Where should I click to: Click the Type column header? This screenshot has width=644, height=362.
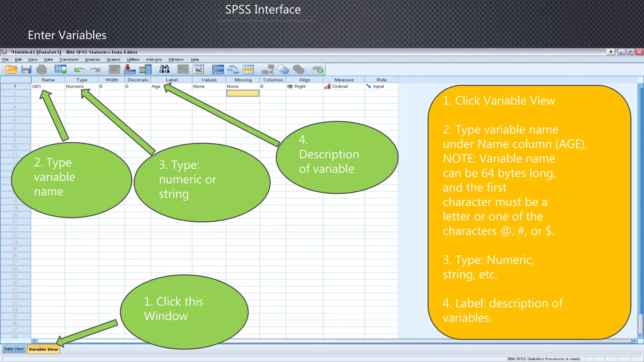(x=82, y=80)
